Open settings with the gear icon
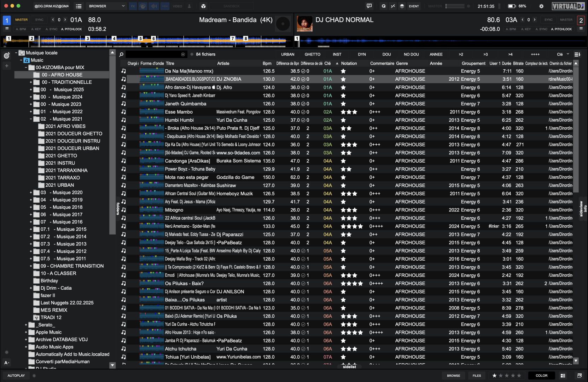Screen dimensions: 588x382 [541, 6]
